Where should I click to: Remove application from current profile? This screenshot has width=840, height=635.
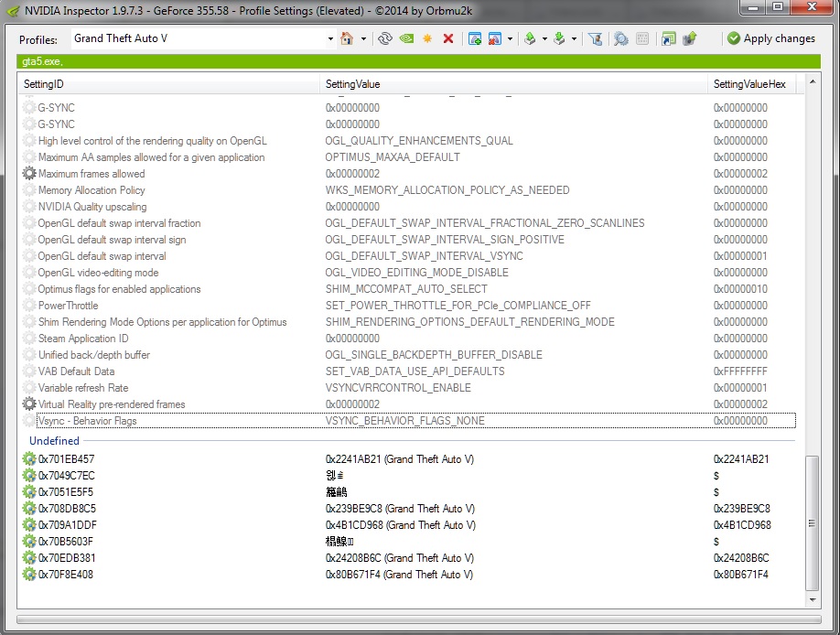(x=495, y=38)
